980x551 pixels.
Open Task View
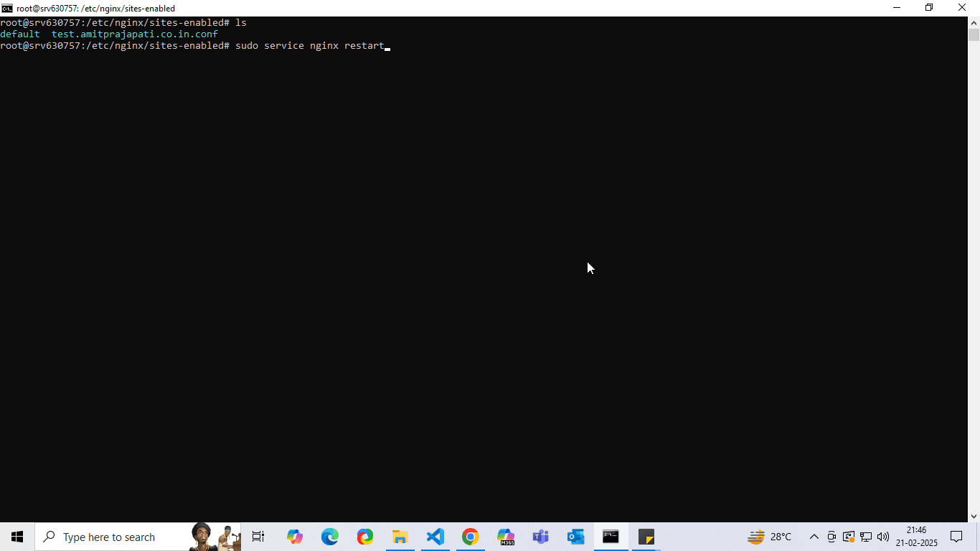pos(258,537)
